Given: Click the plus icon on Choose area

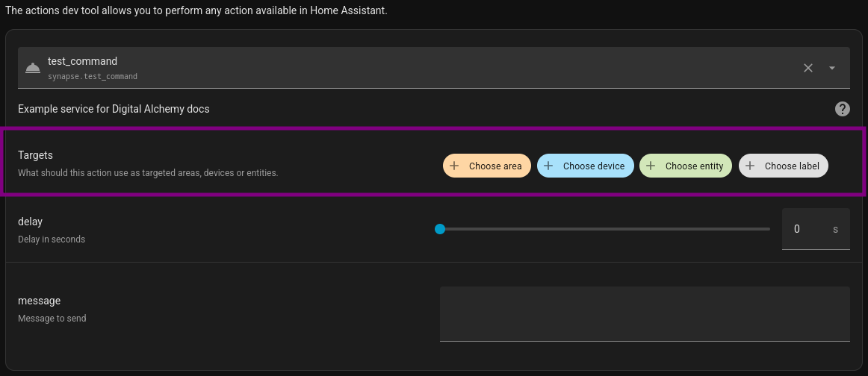Looking at the screenshot, I should (454, 166).
